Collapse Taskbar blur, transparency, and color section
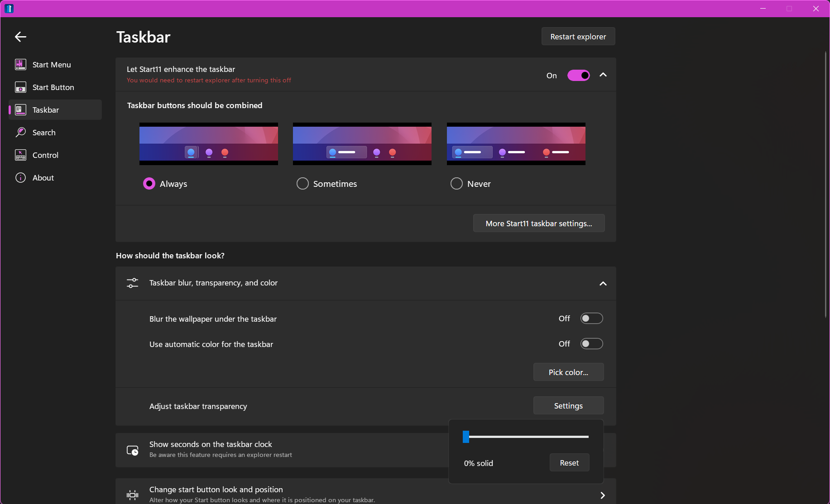The width and height of the screenshot is (830, 504). (x=603, y=284)
